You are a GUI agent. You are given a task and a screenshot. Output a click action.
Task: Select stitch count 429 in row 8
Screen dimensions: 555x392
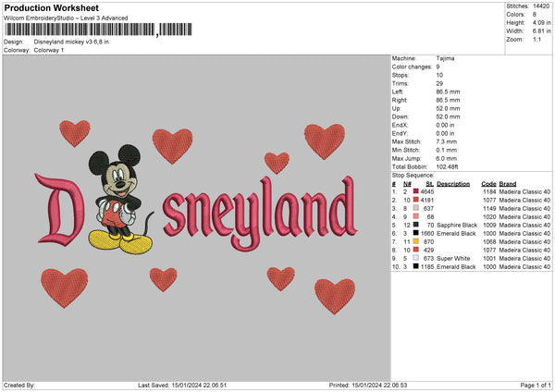[428, 251]
